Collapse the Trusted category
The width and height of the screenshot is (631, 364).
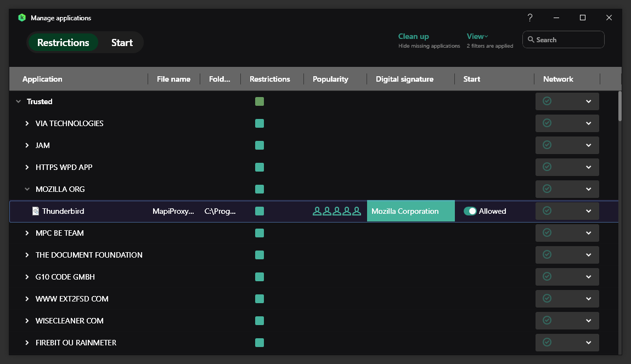(x=18, y=101)
